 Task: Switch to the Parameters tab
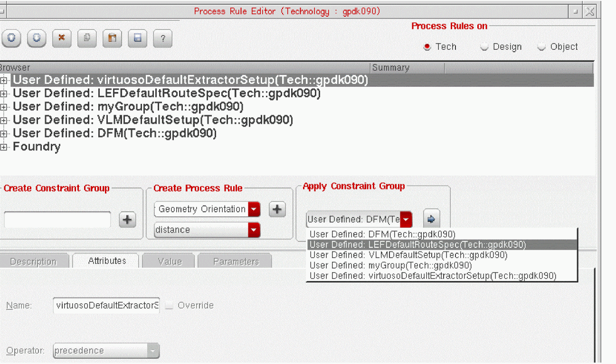click(236, 261)
